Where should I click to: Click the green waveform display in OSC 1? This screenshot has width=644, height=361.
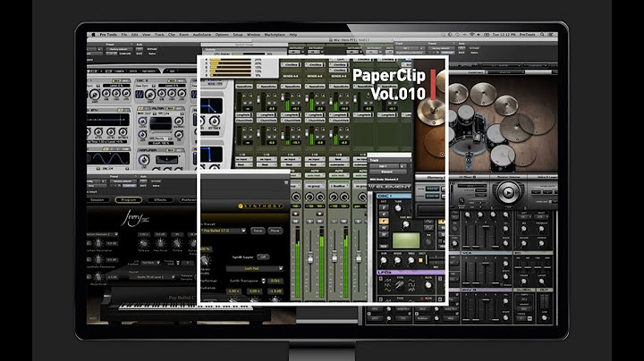point(406,240)
